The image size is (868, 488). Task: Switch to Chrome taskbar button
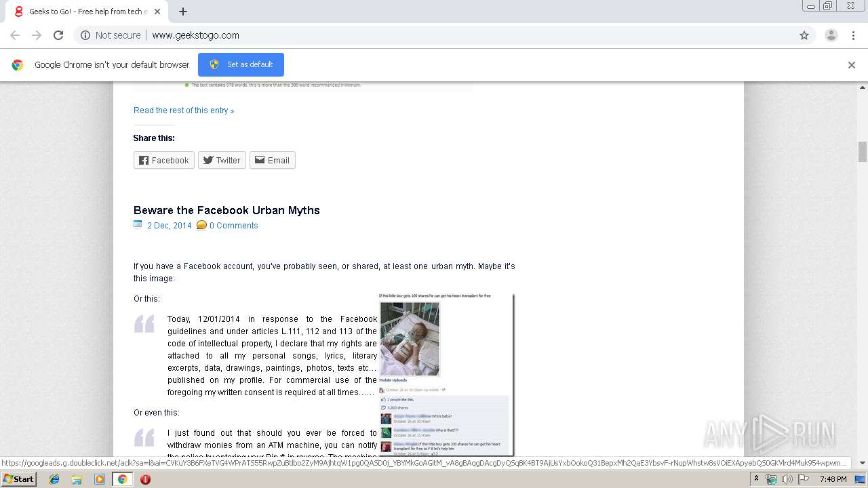(x=122, y=479)
